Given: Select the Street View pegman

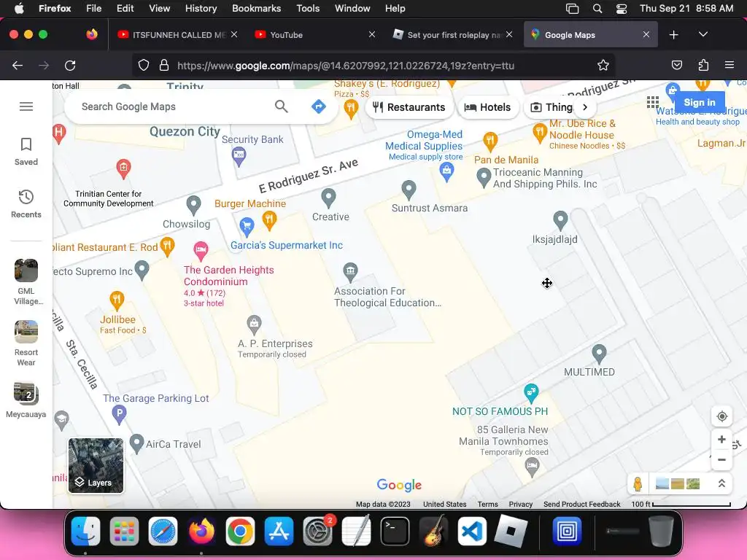Looking at the screenshot, I should [638, 484].
